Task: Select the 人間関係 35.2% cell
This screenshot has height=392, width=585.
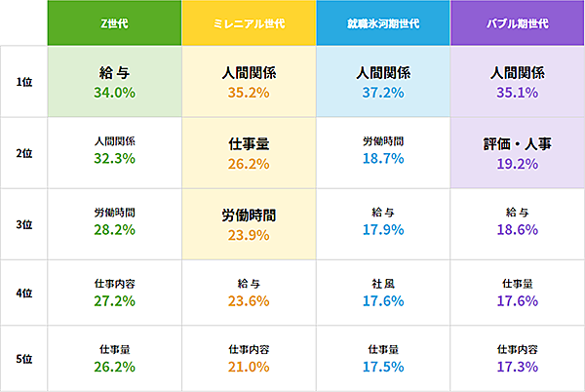Action: [x=249, y=82]
